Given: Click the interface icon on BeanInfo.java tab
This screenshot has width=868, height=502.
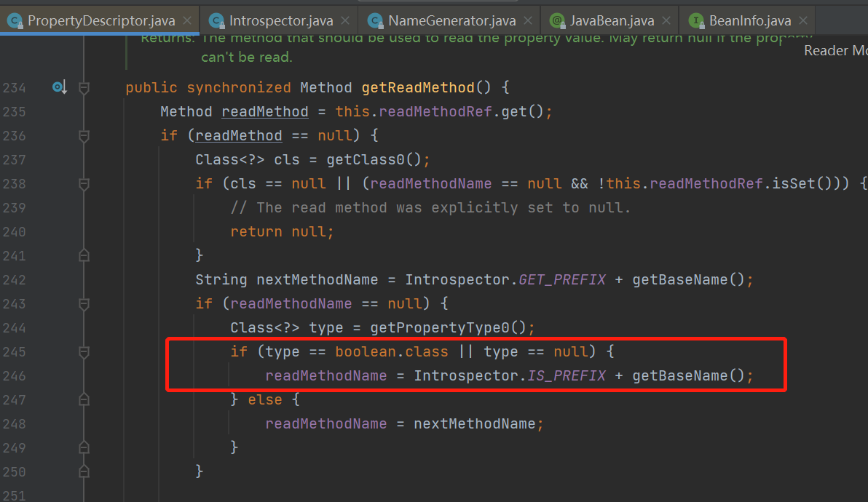Looking at the screenshot, I should click(x=696, y=21).
